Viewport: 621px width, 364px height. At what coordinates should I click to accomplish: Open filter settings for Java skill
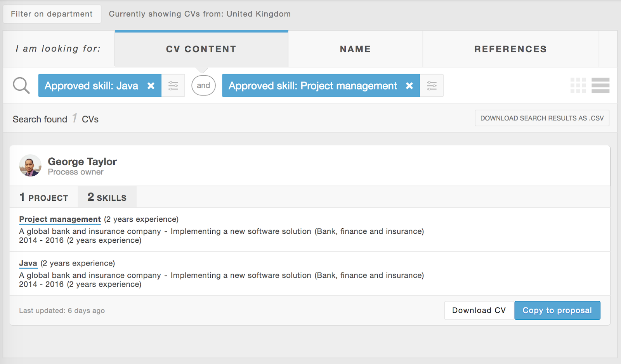pyautogui.click(x=173, y=86)
